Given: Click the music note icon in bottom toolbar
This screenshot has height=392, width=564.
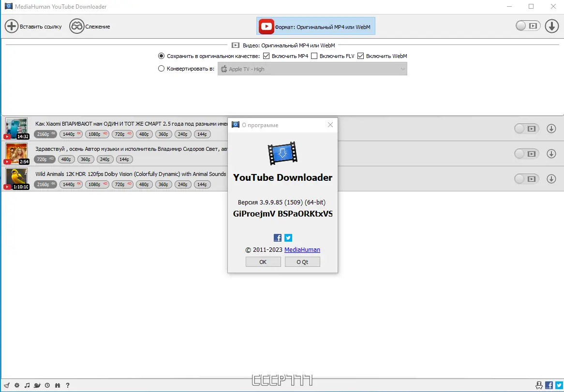Looking at the screenshot, I should (x=27, y=385).
